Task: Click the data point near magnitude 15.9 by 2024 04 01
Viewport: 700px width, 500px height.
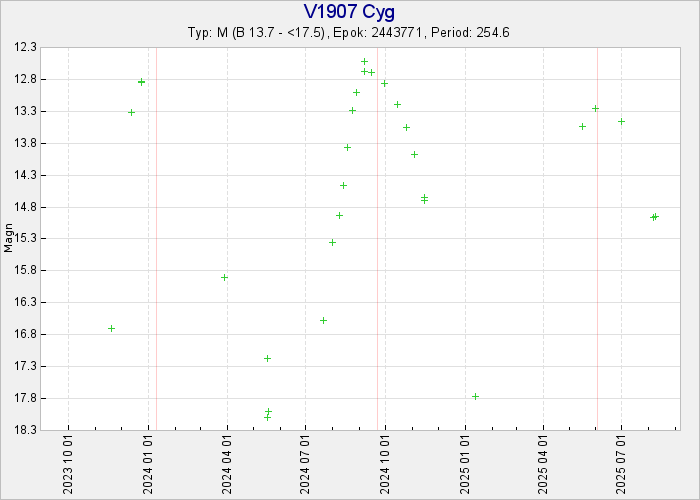Action: click(224, 277)
